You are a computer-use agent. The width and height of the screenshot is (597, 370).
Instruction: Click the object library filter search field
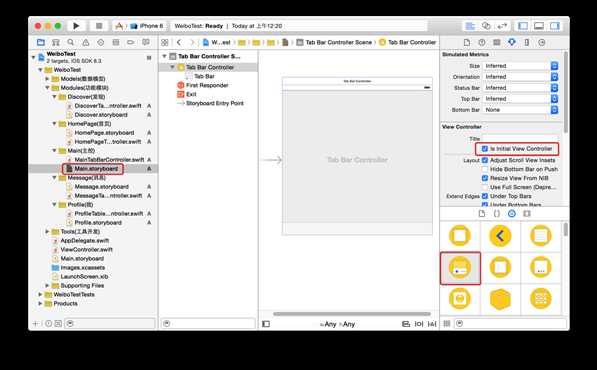(x=511, y=324)
